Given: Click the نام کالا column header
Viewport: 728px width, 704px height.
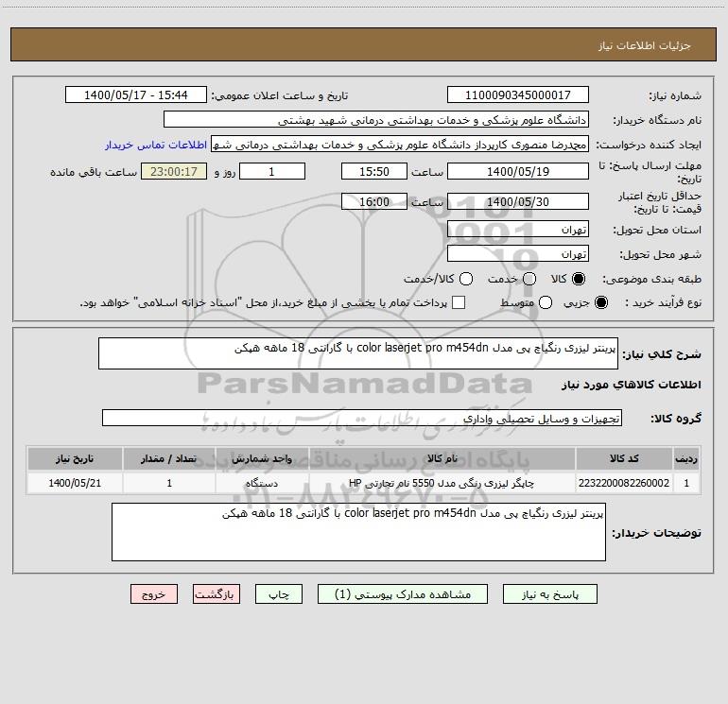Looking at the screenshot, I should tap(442, 458).
